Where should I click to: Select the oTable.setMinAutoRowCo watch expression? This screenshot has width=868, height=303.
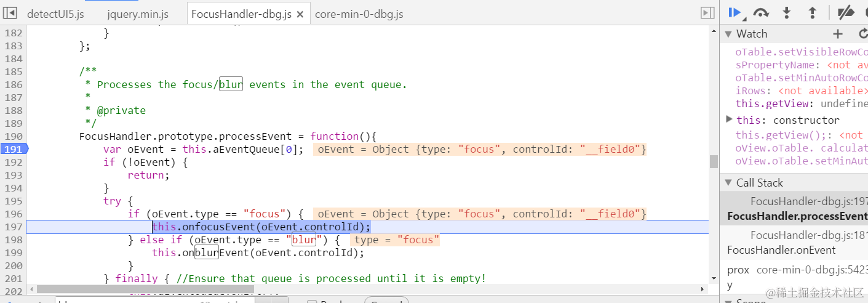coord(802,78)
